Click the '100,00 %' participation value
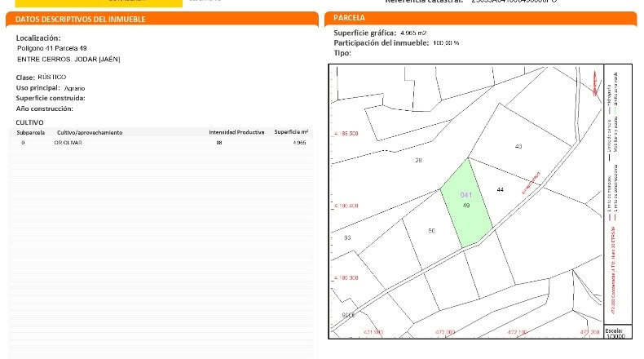Image resolution: width=644 pixels, height=359 pixels. coord(446,42)
